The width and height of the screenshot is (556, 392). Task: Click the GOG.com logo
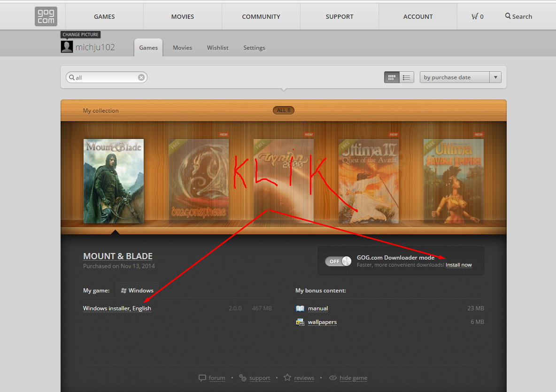tap(46, 16)
